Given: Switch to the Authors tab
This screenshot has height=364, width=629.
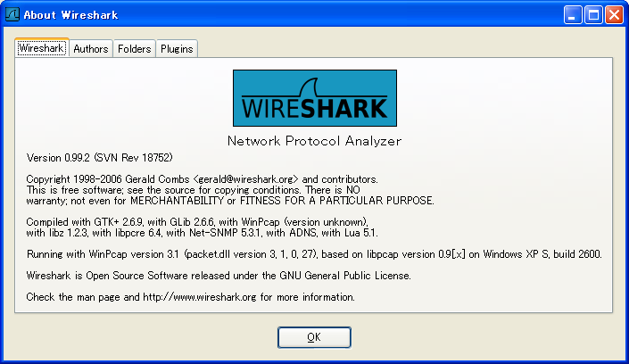Looking at the screenshot, I should 91,48.
